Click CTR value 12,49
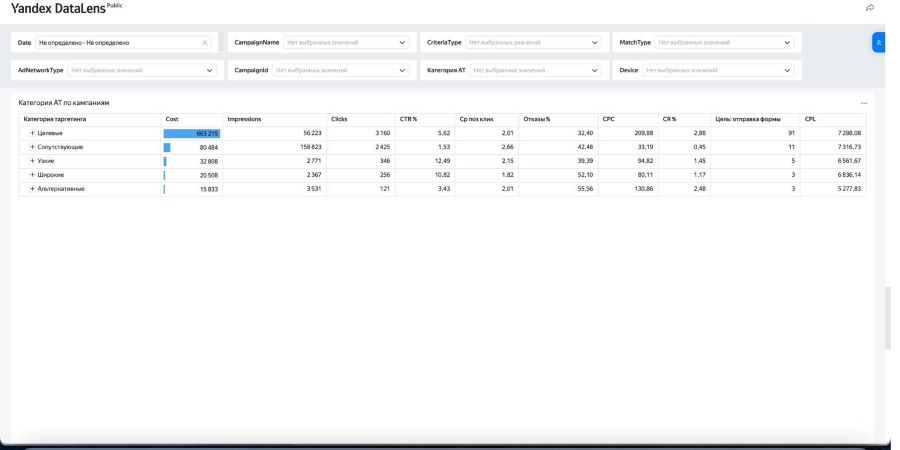Screen dimensions: 900x450 442,161
